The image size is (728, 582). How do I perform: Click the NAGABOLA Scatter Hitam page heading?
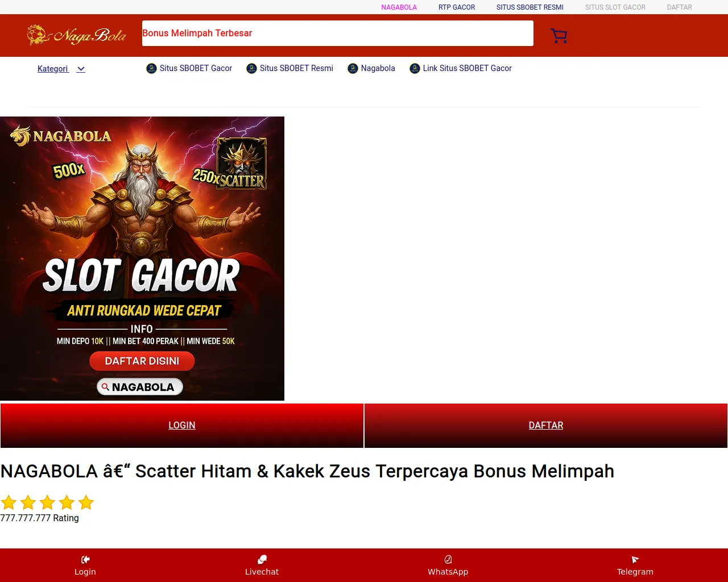pos(307,471)
